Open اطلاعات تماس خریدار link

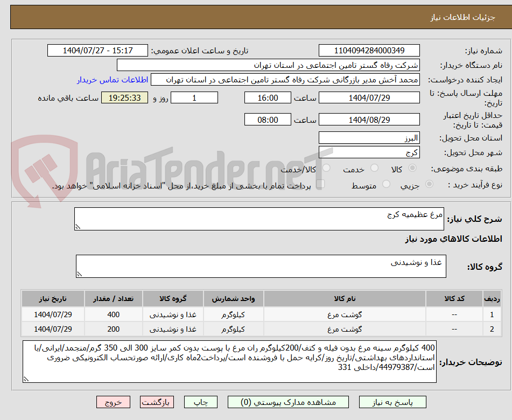tap(113, 80)
